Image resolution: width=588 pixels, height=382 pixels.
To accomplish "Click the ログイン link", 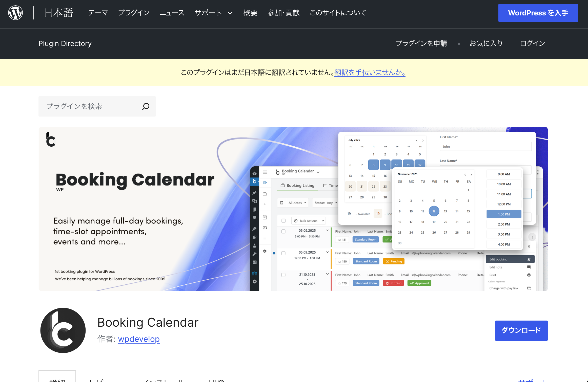I will click(x=533, y=43).
